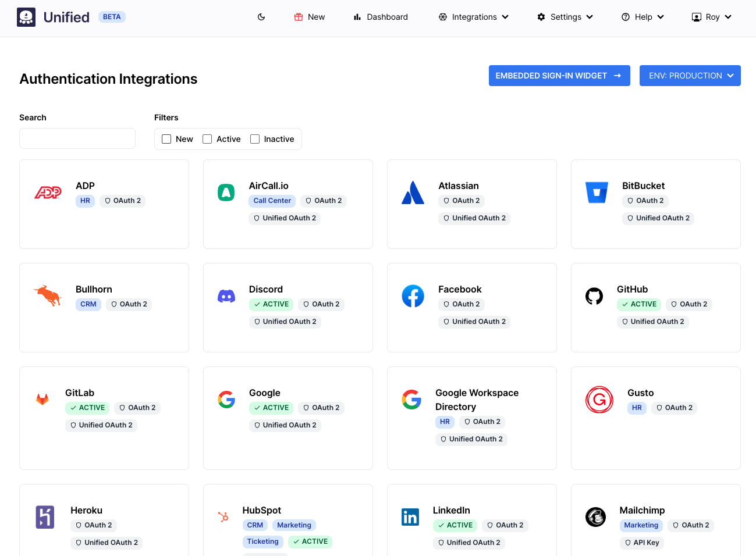Click the Embedded Sign-In Widget button

(x=559, y=76)
